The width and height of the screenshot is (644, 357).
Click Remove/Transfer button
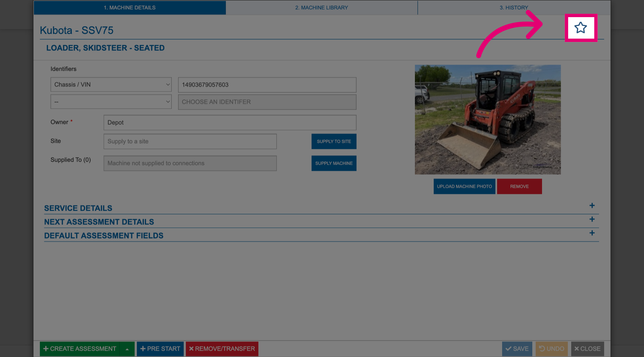coord(222,349)
